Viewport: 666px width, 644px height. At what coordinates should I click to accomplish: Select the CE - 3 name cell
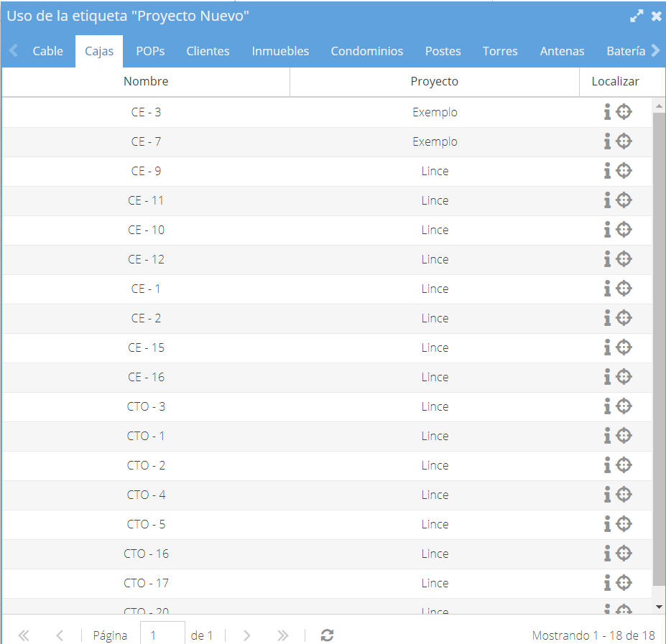(146, 112)
